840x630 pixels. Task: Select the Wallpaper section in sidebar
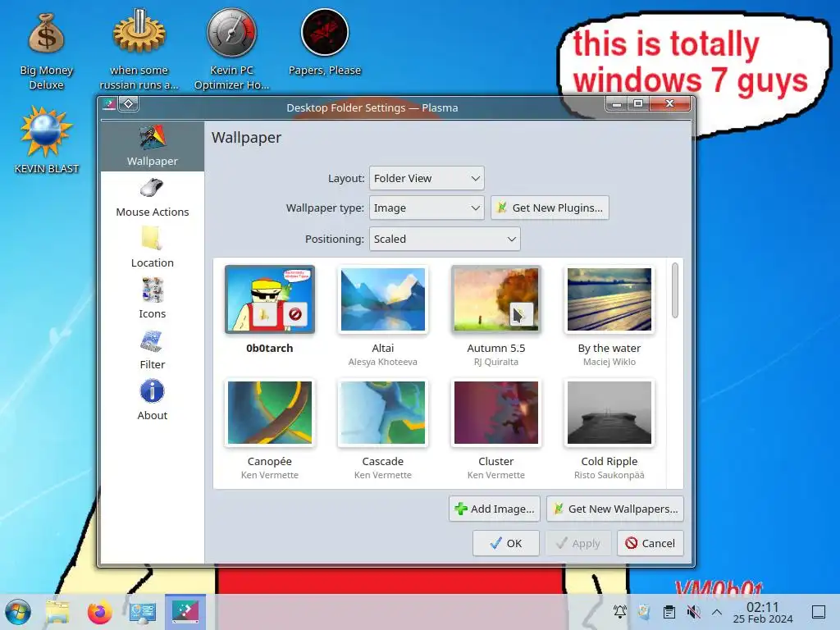tap(152, 146)
